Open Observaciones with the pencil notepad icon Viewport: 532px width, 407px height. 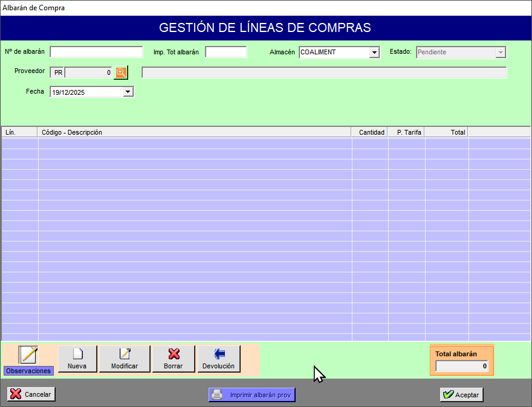coord(28,355)
